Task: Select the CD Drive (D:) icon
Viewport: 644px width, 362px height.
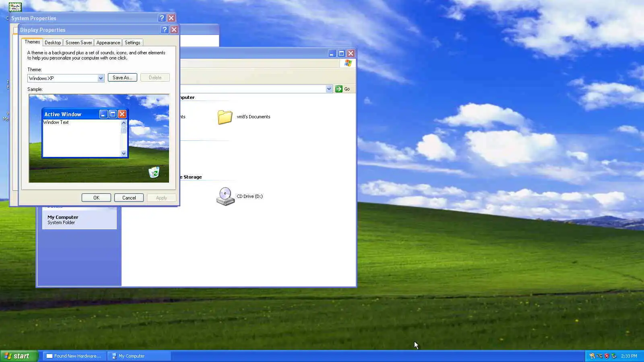Action: pos(225,196)
